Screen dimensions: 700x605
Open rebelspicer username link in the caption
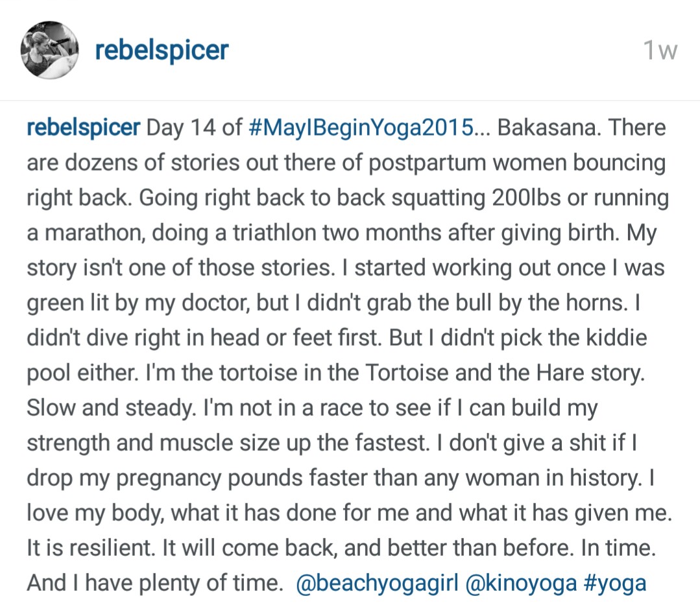click(x=83, y=127)
